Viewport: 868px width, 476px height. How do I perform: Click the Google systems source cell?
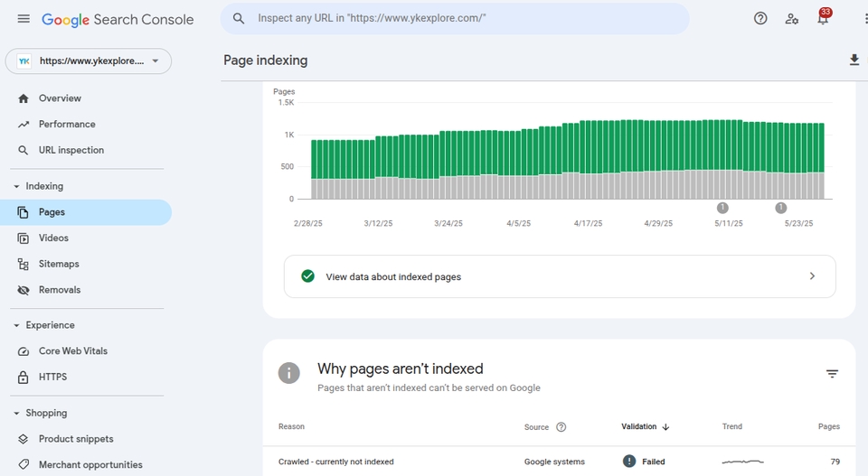(554, 462)
